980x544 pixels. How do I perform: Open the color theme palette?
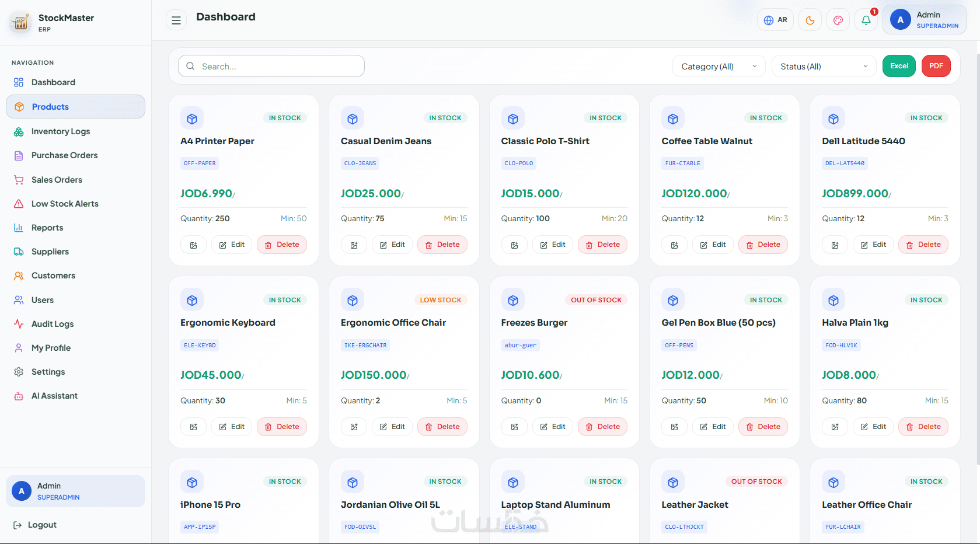pos(838,20)
